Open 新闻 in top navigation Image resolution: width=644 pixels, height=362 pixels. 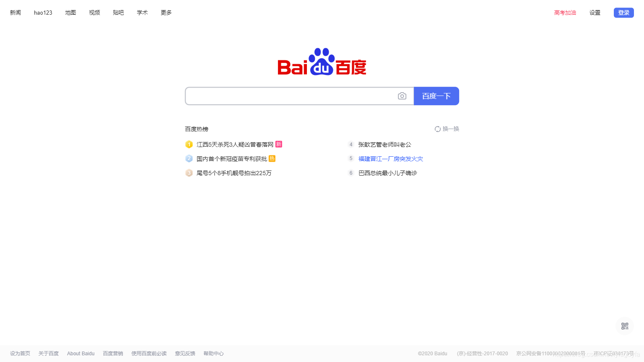pyautogui.click(x=16, y=13)
